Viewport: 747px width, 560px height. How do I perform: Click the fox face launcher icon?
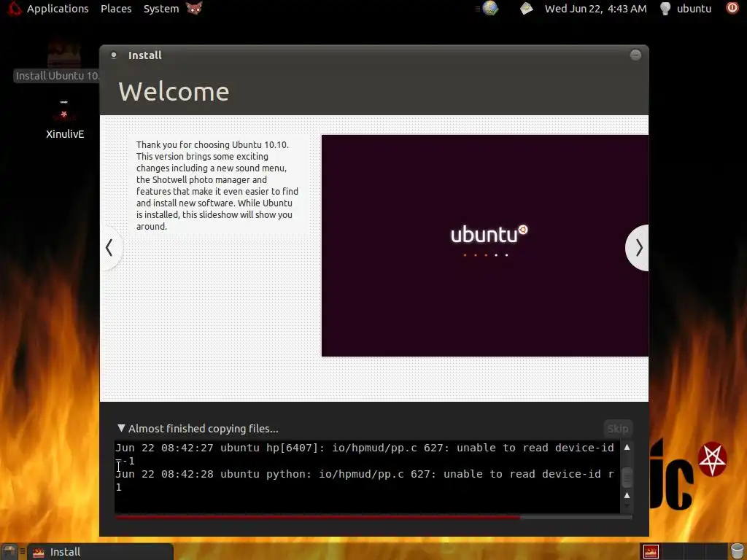click(194, 8)
